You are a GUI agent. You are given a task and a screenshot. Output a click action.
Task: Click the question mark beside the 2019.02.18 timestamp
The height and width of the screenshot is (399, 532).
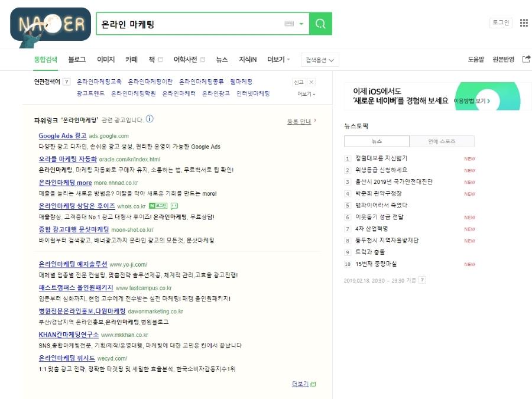[421, 280]
